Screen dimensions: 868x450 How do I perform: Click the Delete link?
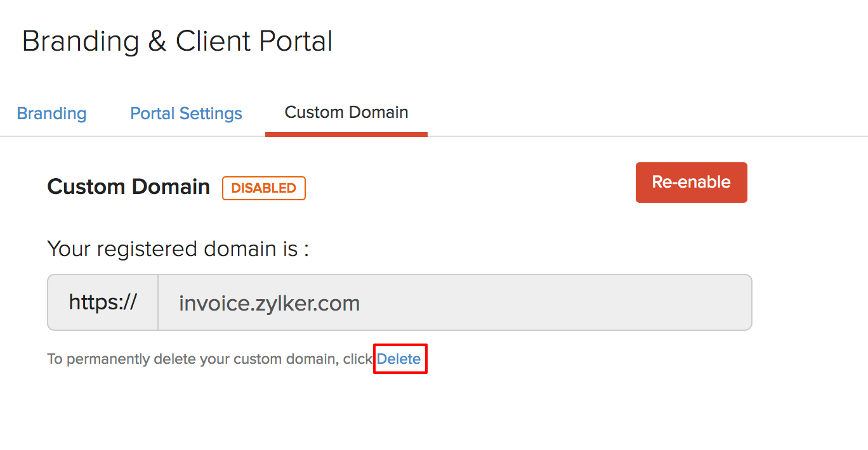point(399,359)
